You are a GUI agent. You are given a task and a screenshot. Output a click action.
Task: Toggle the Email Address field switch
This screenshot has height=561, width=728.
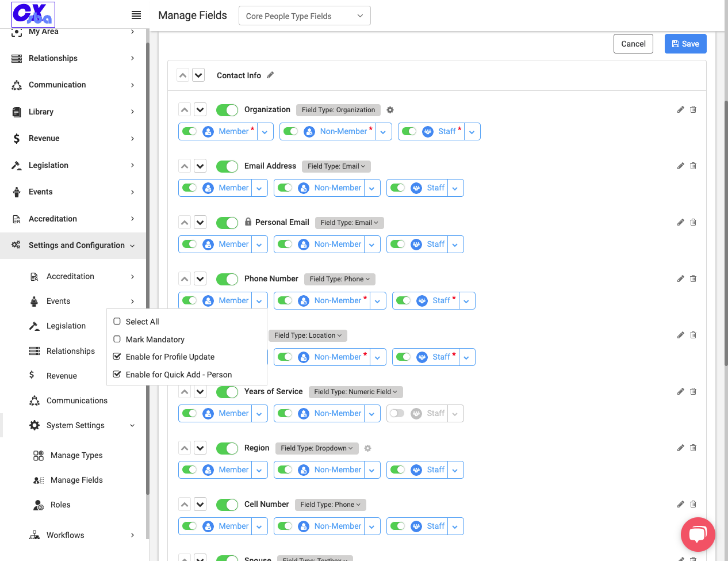coord(227,166)
